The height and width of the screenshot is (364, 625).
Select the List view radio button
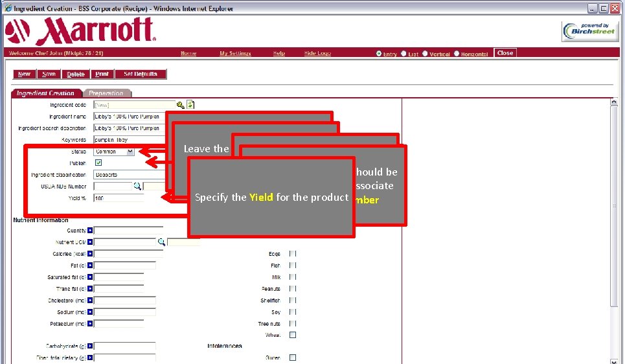[403, 53]
